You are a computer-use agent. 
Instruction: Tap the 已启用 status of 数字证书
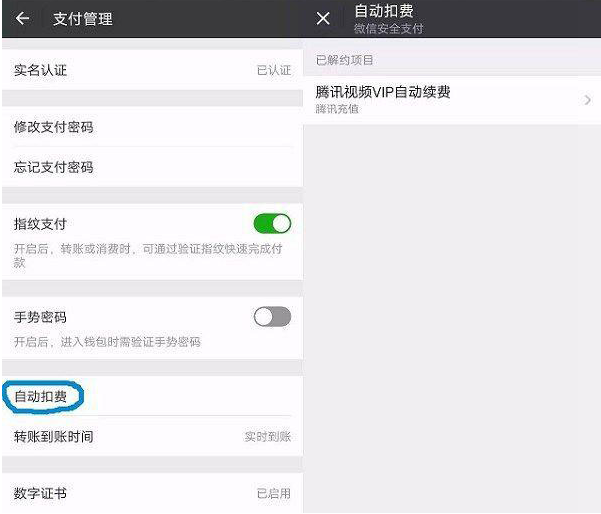tap(274, 493)
